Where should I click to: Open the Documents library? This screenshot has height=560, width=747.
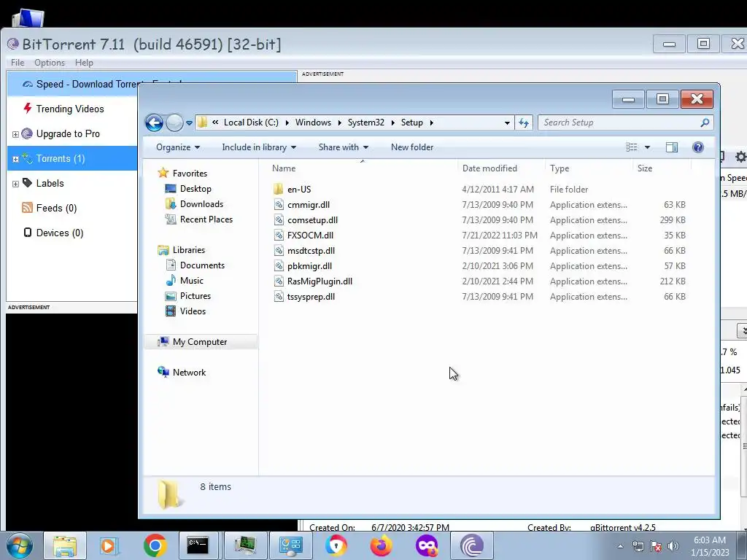[x=202, y=265]
